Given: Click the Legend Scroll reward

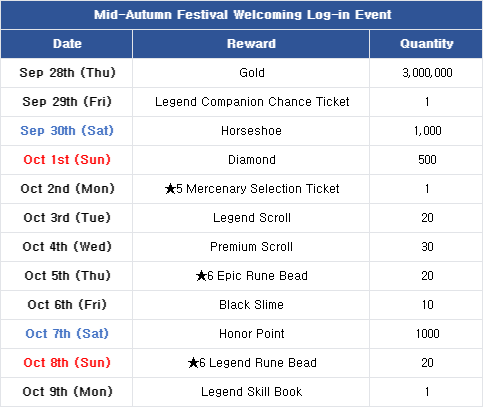Looking at the screenshot, I should tap(252, 218).
